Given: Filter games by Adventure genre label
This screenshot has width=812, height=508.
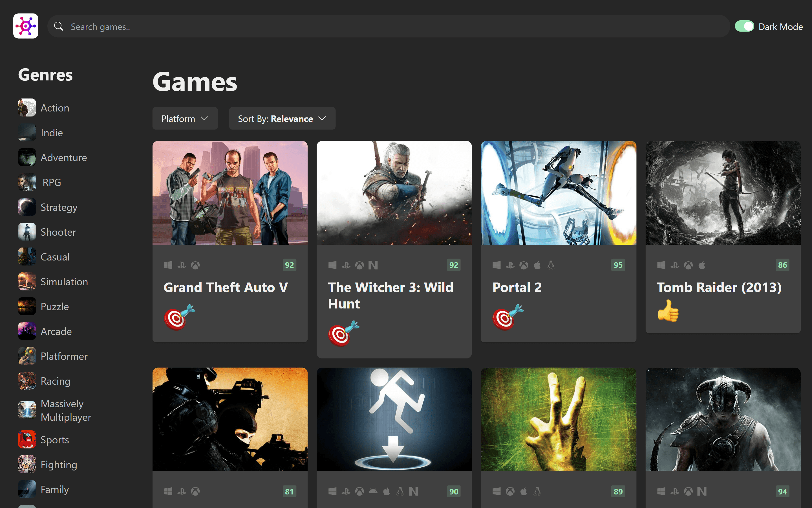Looking at the screenshot, I should (x=64, y=157).
